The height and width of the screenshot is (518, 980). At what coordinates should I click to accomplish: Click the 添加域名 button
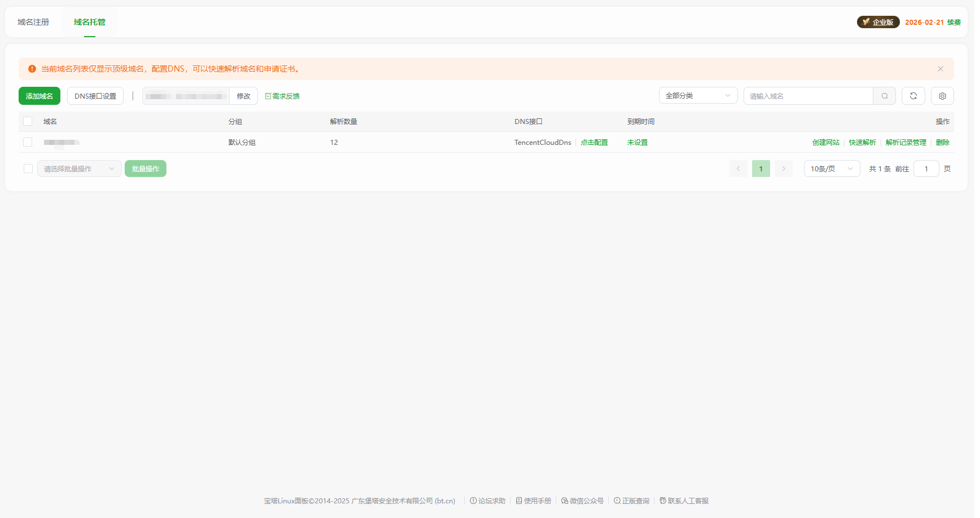[39, 96]
